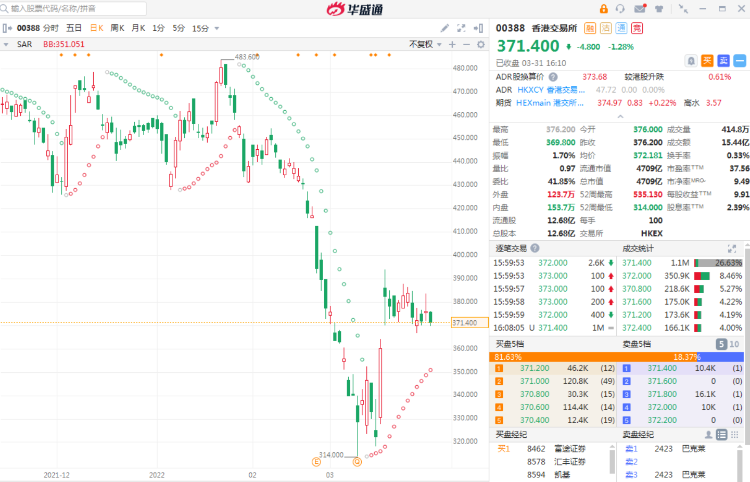Click the orange 买 buy button
Screen dimensions: 750x482
(x=707, y=61)
